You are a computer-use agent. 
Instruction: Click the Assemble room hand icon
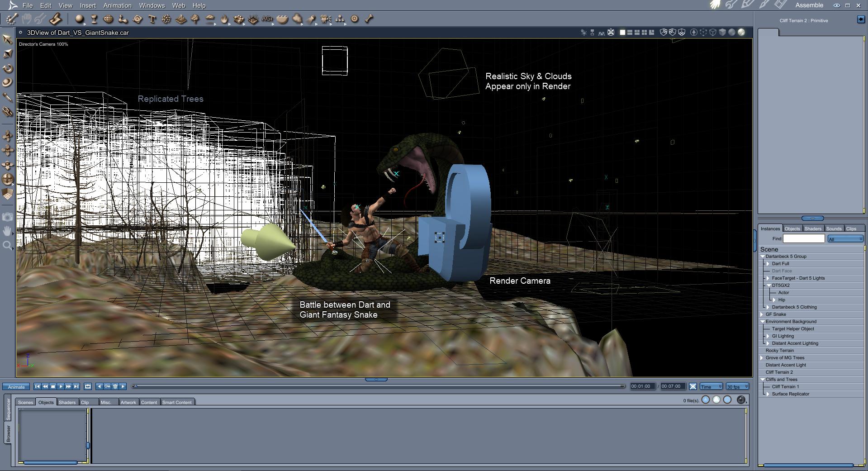(x=715, y=5)
